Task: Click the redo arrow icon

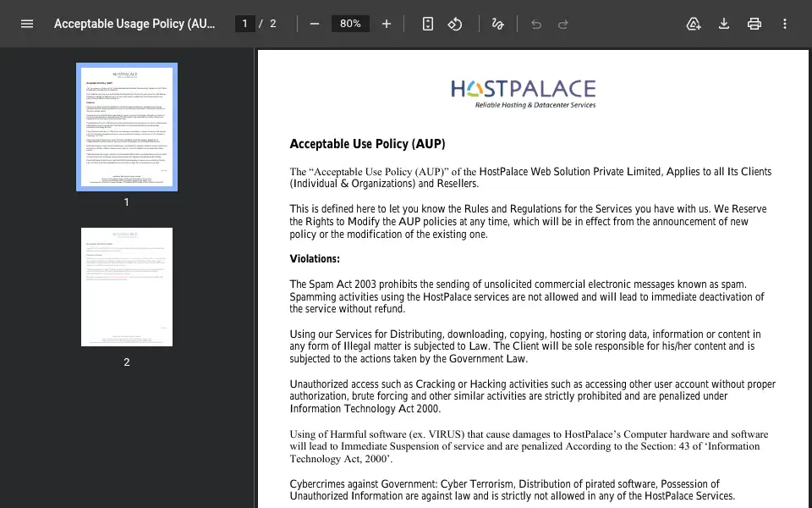Action: pyautogui.click(x=563, y=24)
